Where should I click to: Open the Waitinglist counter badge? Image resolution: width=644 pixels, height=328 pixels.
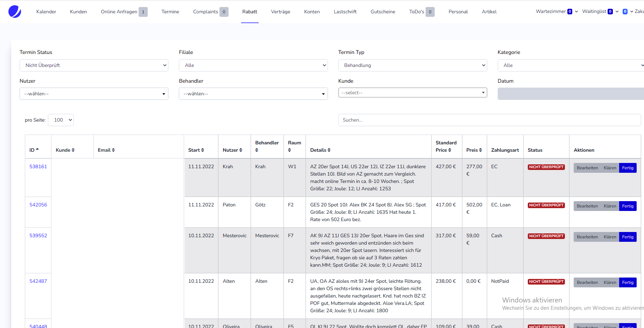pos(610,12)
